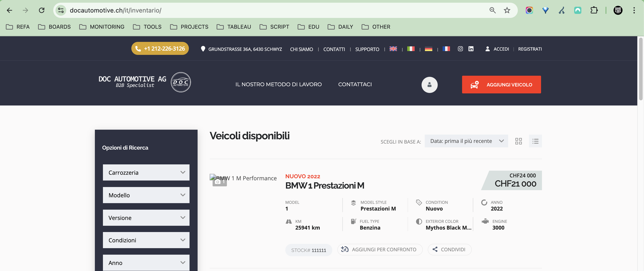
Task: Open the PROJECTS bookmarks folder
Action: [x=189, y=27]
